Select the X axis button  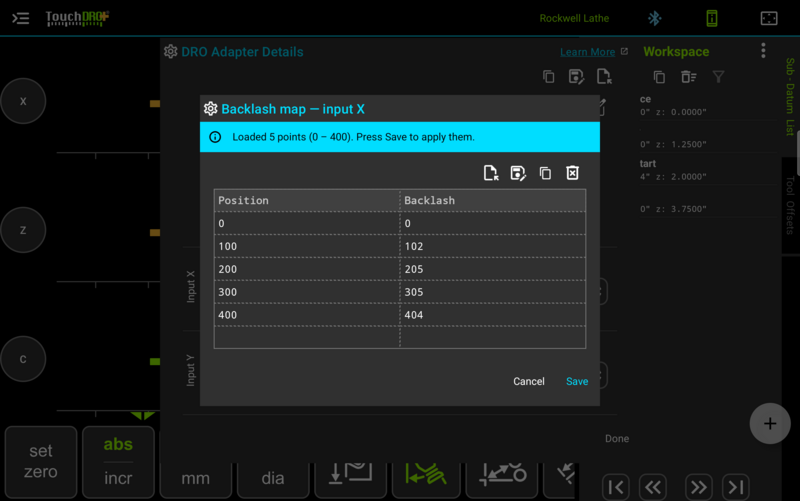23,101
